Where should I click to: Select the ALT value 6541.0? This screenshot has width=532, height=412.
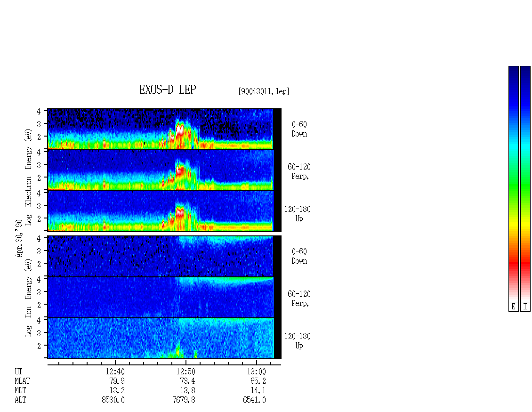pyautogui.click(x=254, y=400)
